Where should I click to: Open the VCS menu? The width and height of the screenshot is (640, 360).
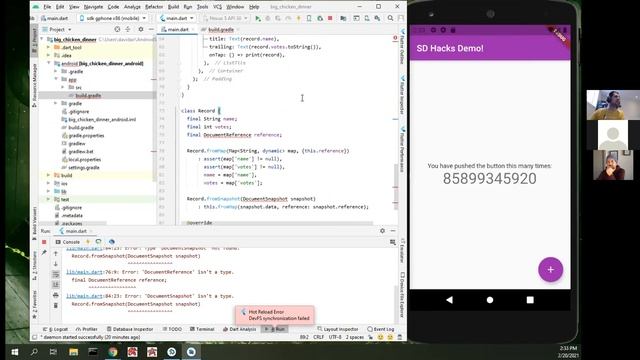218,7
